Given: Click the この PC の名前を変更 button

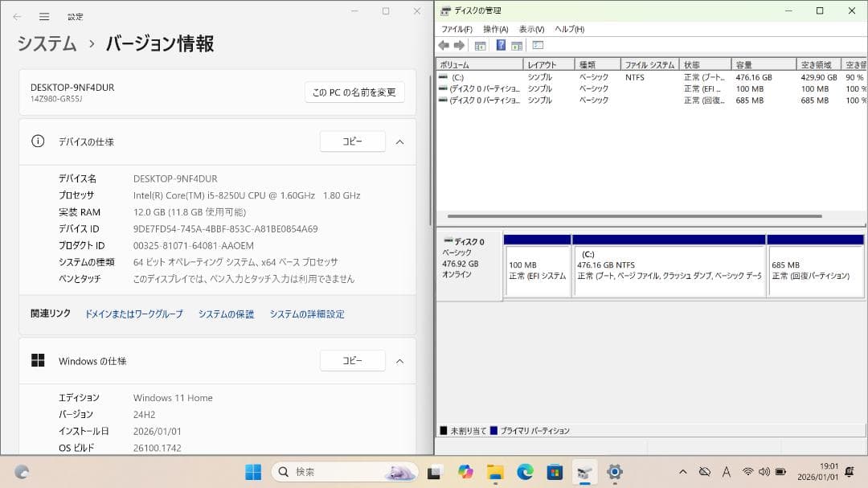Looking at the screenshot, I should point(354,92).
